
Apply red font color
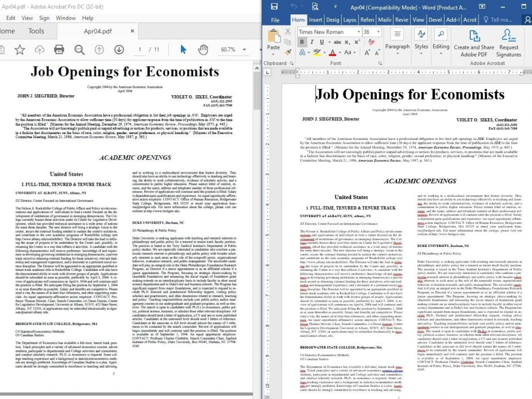coord(332,52)
